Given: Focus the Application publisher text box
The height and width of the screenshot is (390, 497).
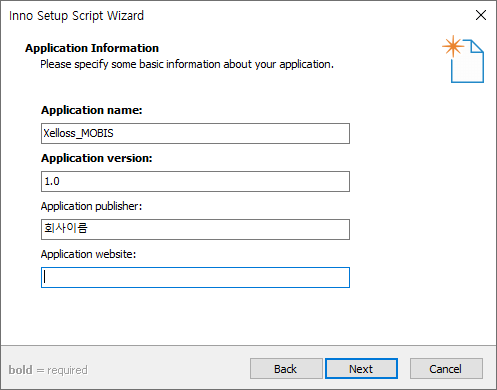Looking at the screenshot, I should (x=195, y=229).
